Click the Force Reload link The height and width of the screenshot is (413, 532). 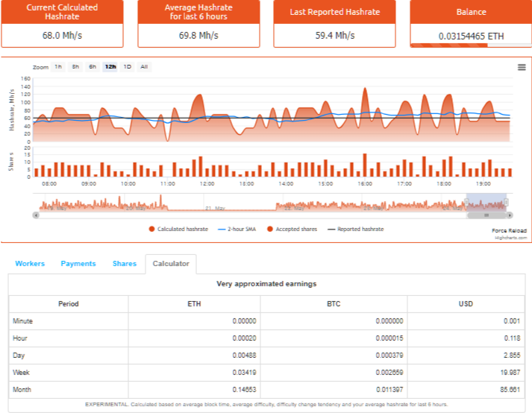point(509,230)
